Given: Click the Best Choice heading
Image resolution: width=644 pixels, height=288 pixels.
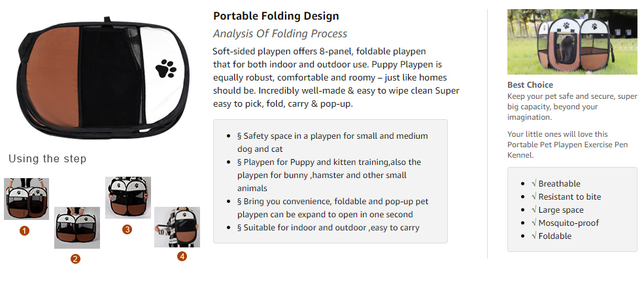Looking at the screenshot, I should (x=530, y=84).
